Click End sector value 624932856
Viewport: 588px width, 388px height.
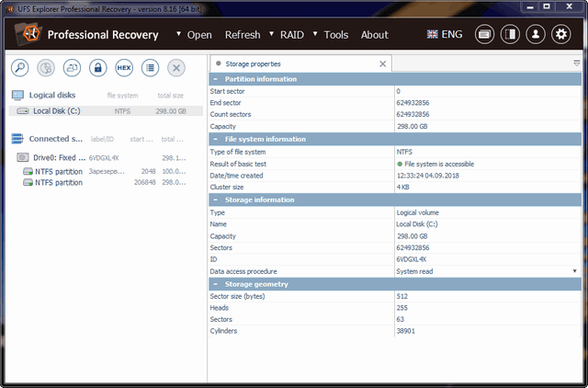[413, 103]
